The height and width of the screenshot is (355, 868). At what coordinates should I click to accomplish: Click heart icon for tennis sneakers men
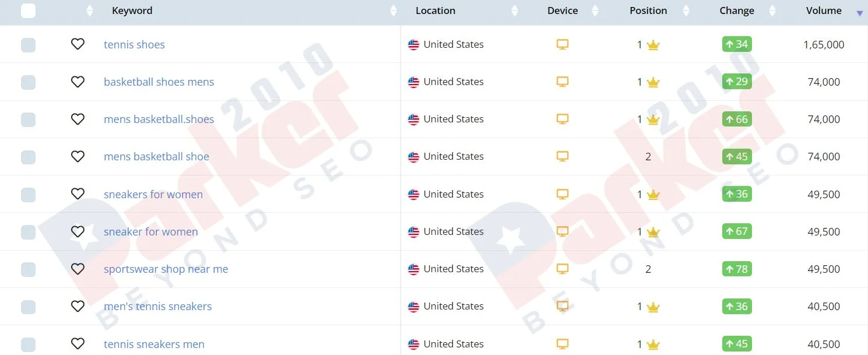pyautogui.click(x=78, y=343)
